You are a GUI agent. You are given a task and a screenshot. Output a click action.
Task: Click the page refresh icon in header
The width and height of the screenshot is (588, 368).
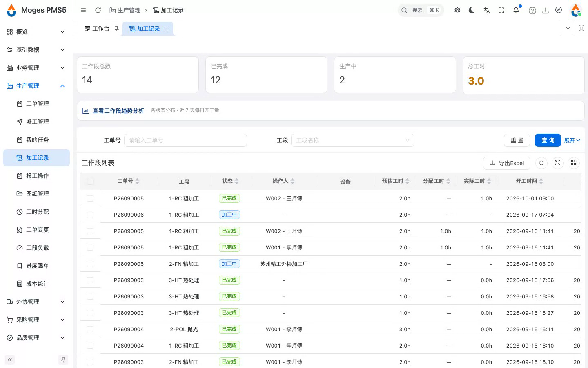tap(98, 10)
